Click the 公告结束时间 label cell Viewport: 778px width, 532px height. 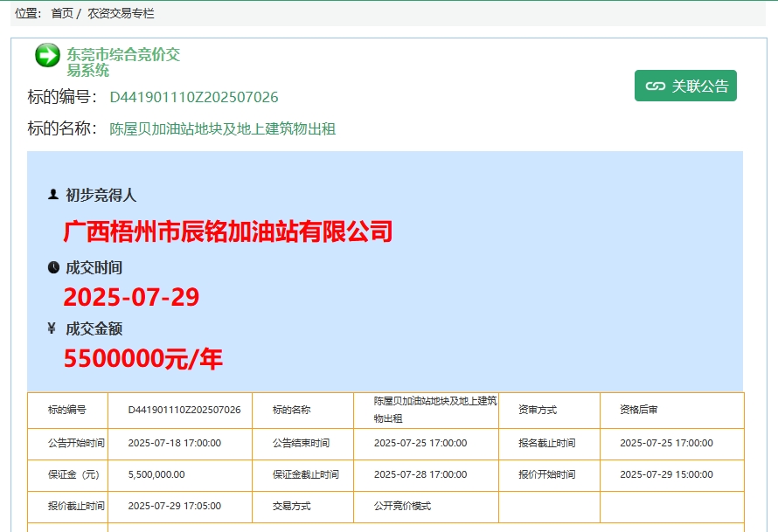click(x=302, y=444)
